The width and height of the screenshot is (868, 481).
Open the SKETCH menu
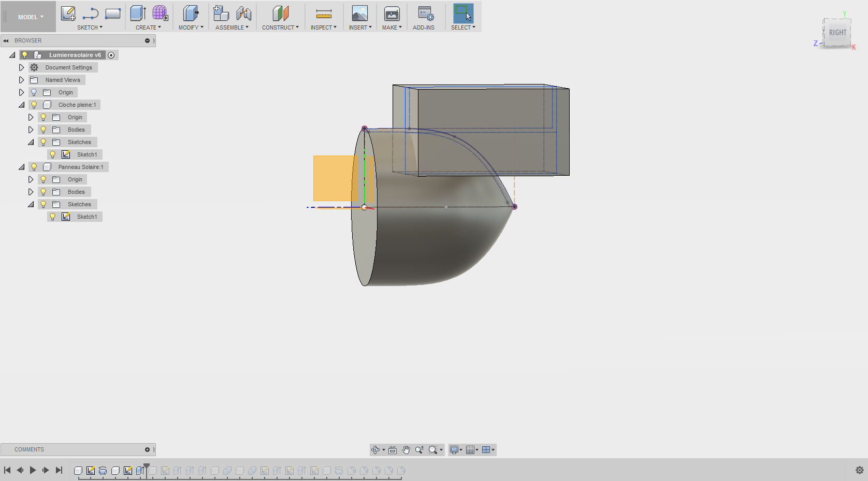pyautogui.click(x=90, y=27)
